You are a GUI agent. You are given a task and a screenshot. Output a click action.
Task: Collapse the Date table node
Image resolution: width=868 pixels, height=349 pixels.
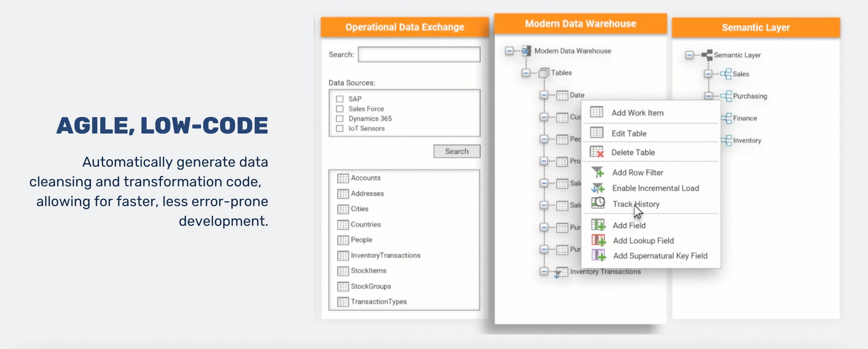tap(543, 95)
